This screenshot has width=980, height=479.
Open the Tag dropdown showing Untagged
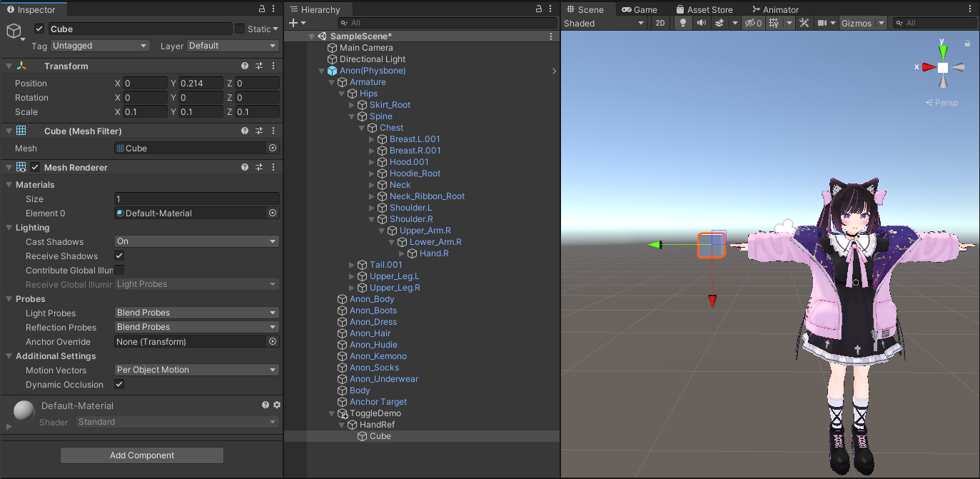click(x=101, y=46)
